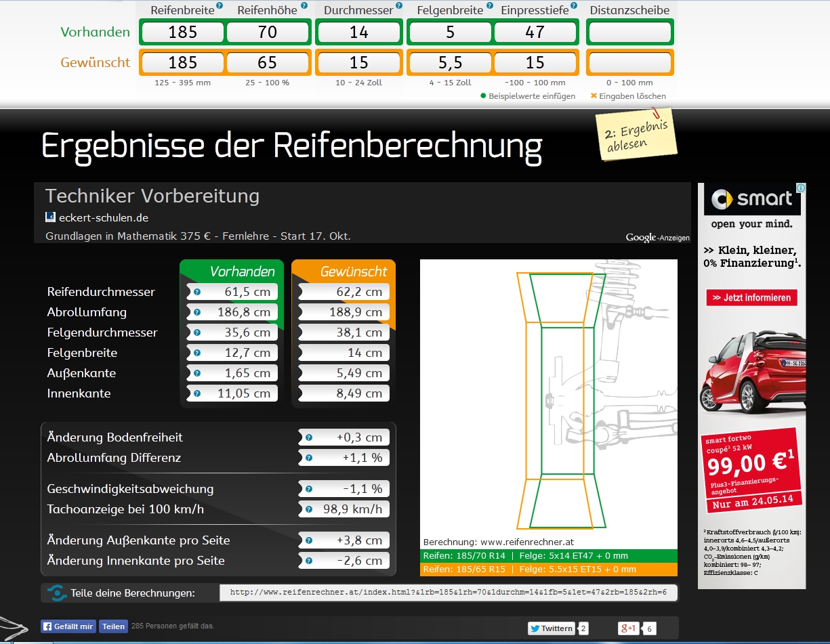This screenshot has width=830, height=644.
Task: Click the help icon next to Reifenbreite
Action: (220, 6)
